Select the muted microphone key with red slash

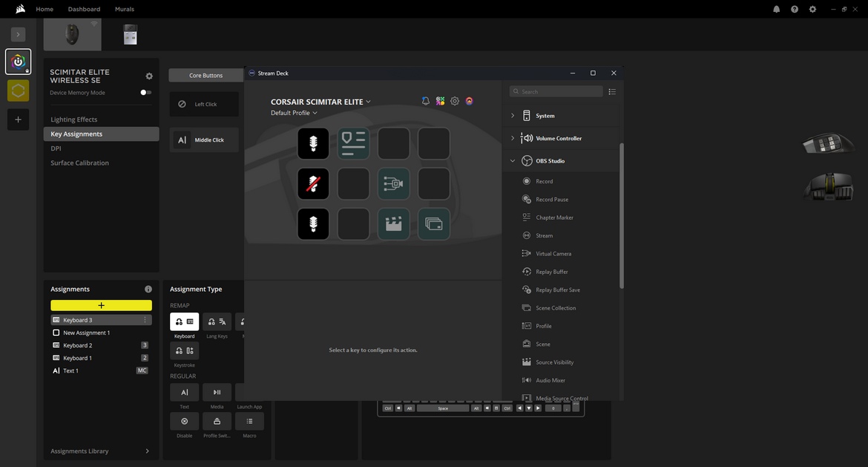313,184
